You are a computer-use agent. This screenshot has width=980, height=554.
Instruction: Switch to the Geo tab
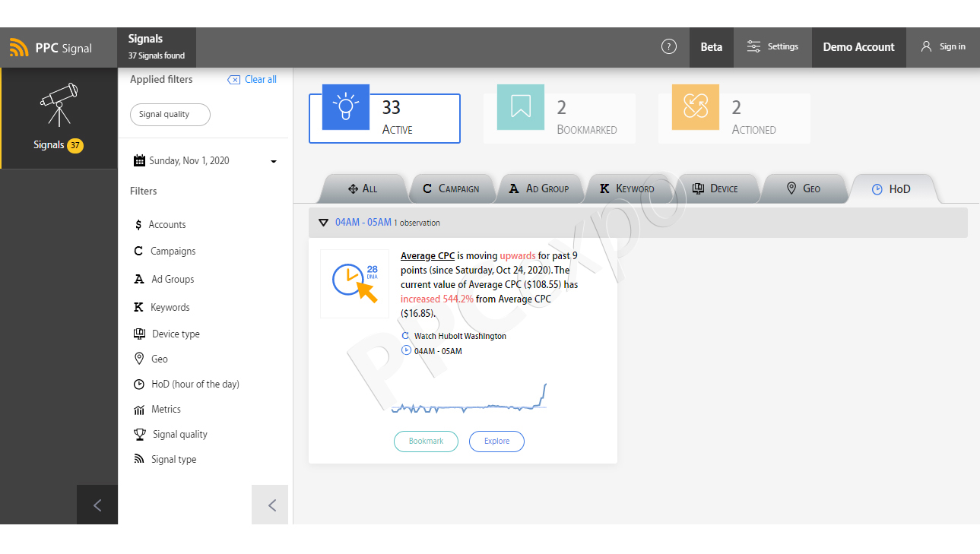(x=804, y=189)
